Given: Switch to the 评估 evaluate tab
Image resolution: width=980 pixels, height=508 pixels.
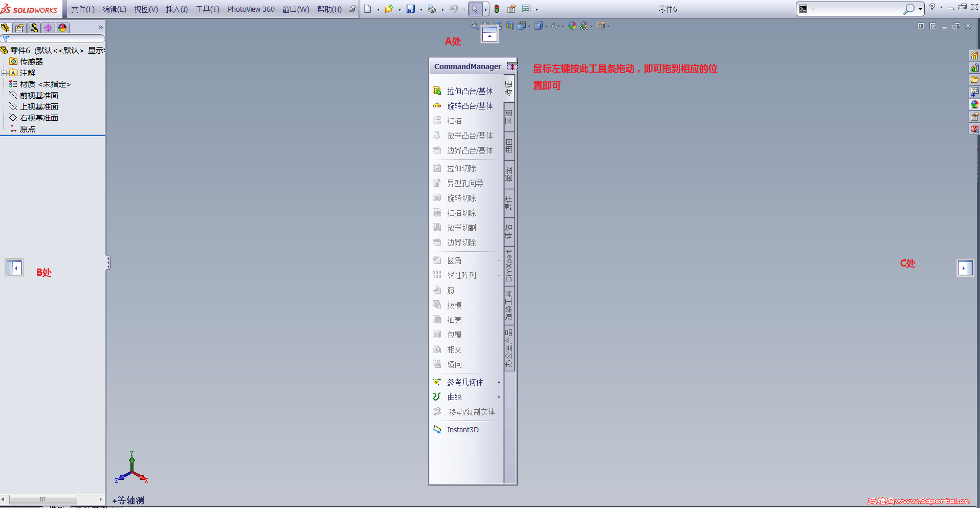Looking at the screenshot, I should [509, 232].
